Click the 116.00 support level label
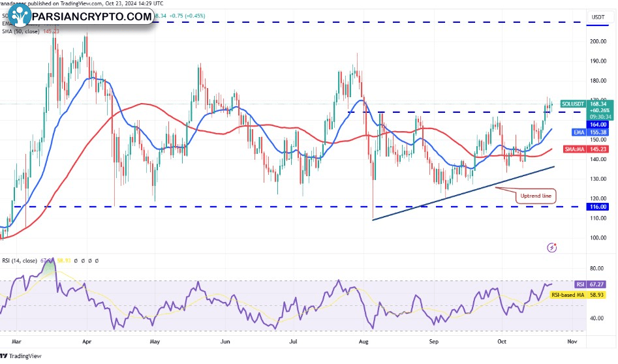Screen dimensions: 618x364 click(x=598, y=207)
